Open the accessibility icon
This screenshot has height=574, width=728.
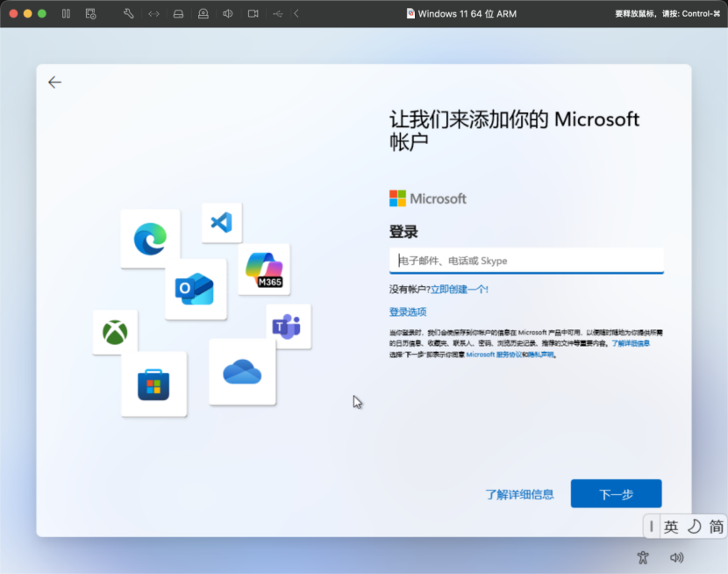coord(643,557)
